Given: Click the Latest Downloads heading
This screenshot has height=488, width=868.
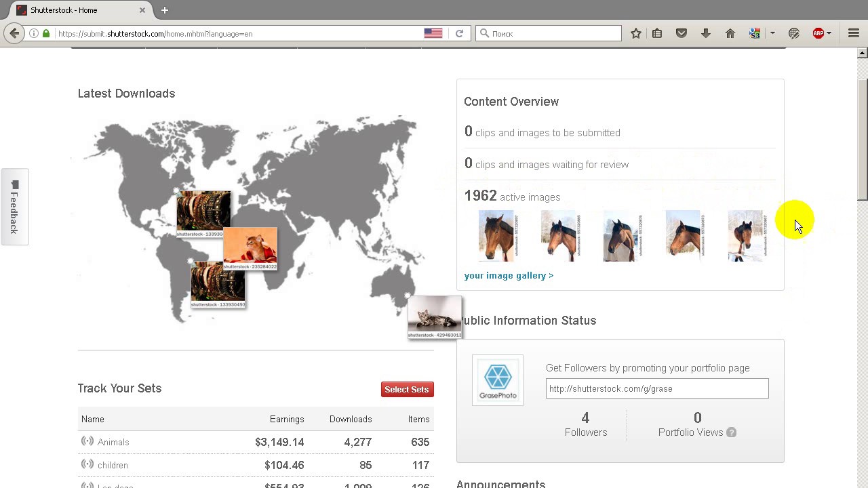Looking at the screenshot, I should (126, 94).
